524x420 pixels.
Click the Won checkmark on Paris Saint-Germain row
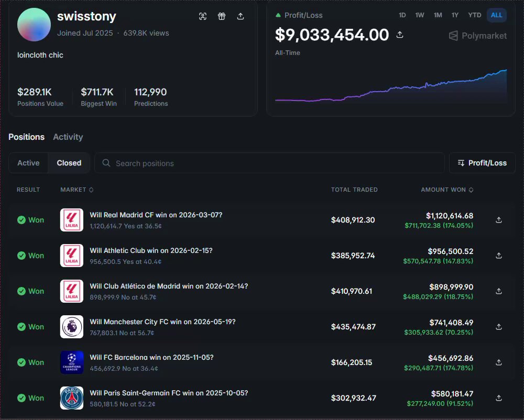21,398
